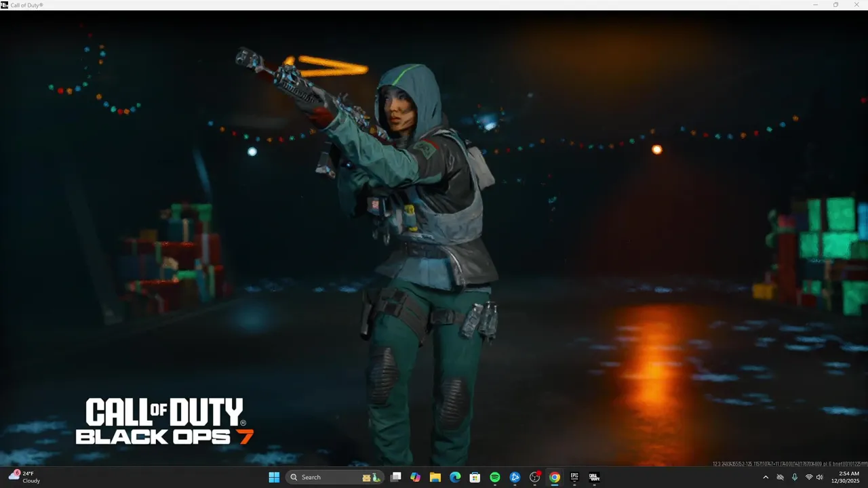
Task: Launch Microsoft Copilot from the taskbar
Action: click(416, 477)
